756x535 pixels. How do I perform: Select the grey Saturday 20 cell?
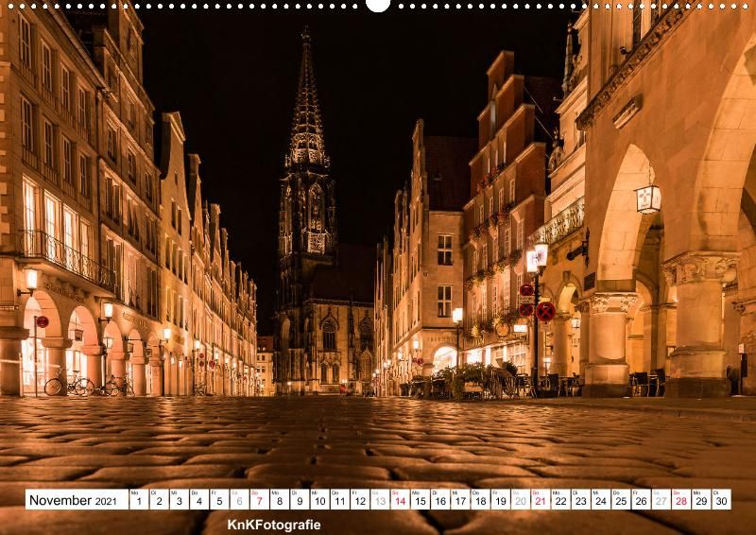(x=521, y=499)
